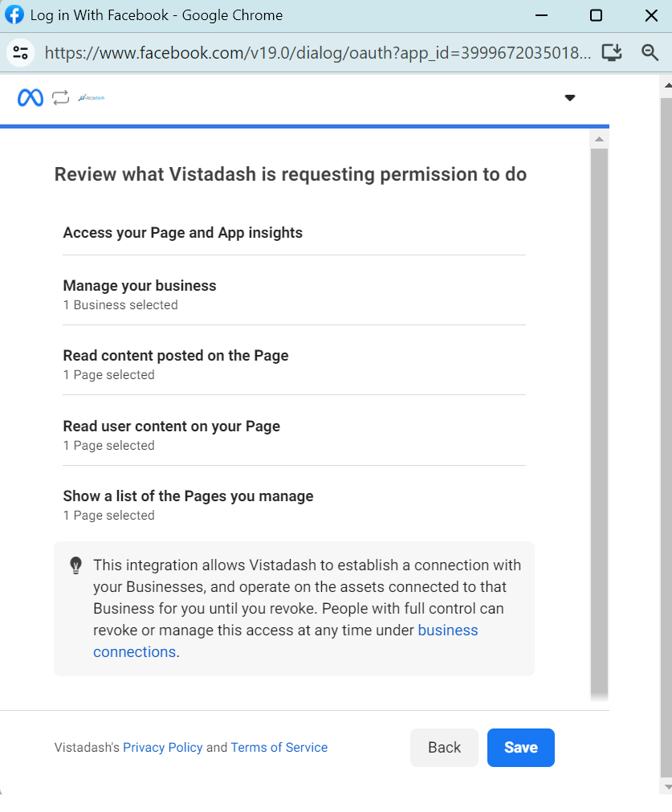The width and height of the screenshot is (672, 812).
Task: Open the account dropdown arrow in header
Action: (x=569, y=97)
